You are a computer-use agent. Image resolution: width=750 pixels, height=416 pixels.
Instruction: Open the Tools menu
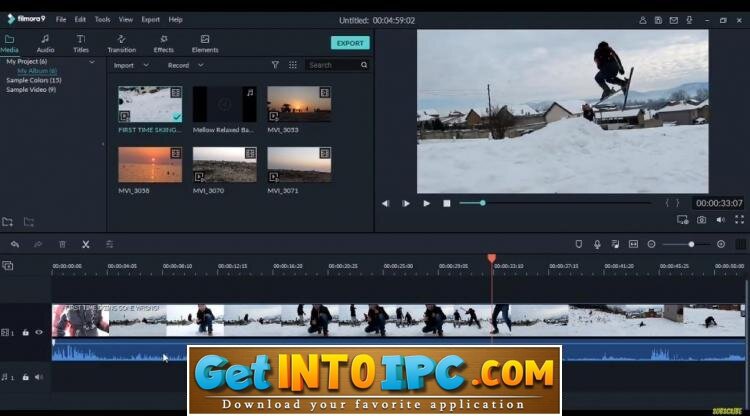click(102, 20)
